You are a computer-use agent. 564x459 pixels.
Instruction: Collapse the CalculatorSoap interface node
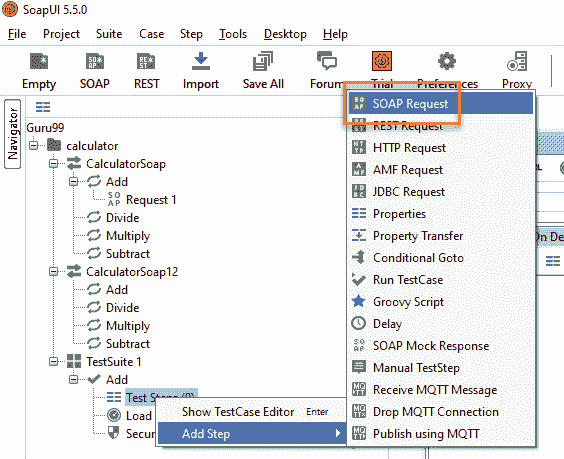click(54, 164)
